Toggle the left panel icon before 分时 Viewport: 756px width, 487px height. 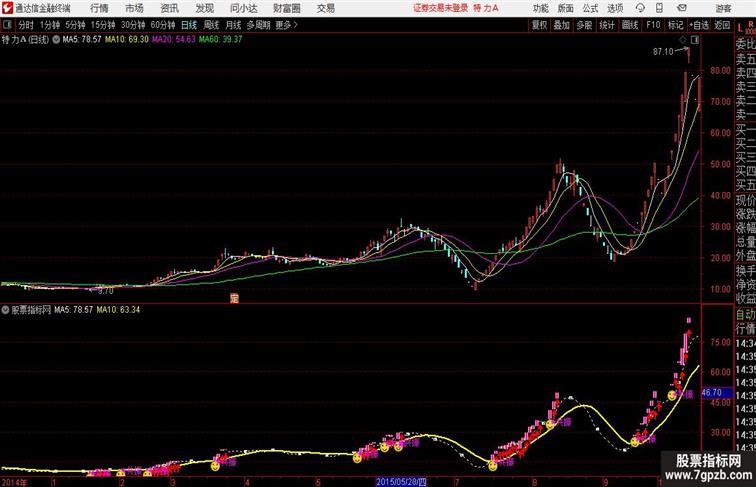[7, 25]
